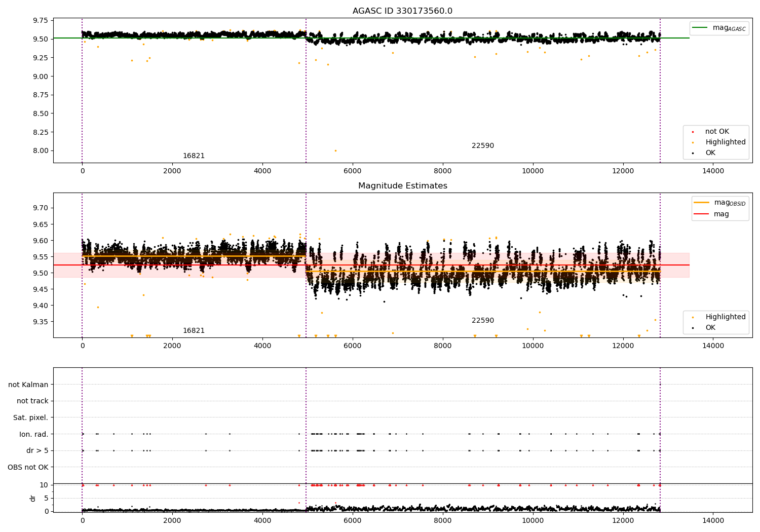
Task: Select the 'dr > 5' row label
Action: coord(37,451)
